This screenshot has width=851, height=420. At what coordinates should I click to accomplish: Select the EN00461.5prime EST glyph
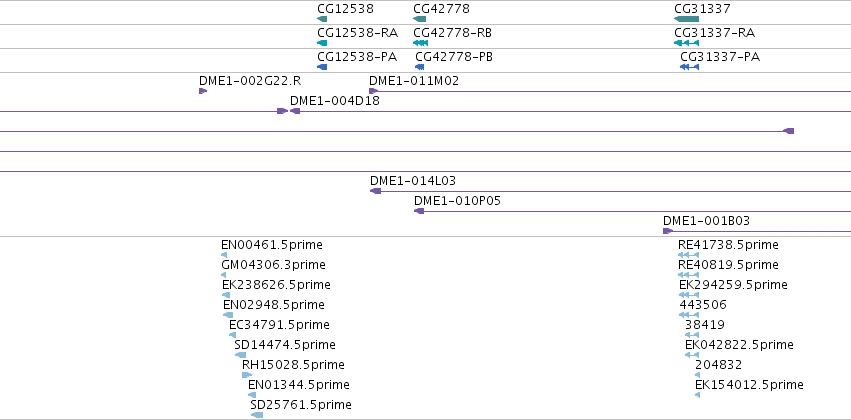224,255
